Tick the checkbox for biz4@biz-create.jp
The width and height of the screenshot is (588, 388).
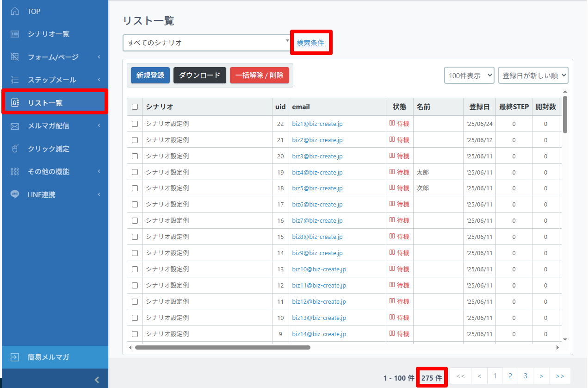pos(135,172)
